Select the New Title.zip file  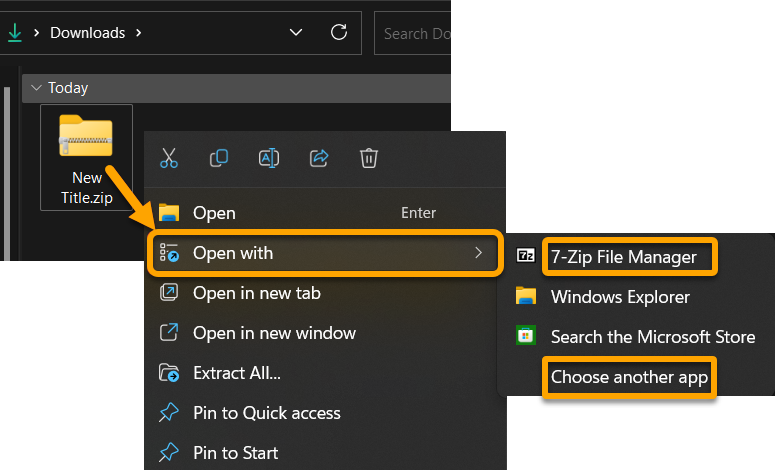coord(86,157)
